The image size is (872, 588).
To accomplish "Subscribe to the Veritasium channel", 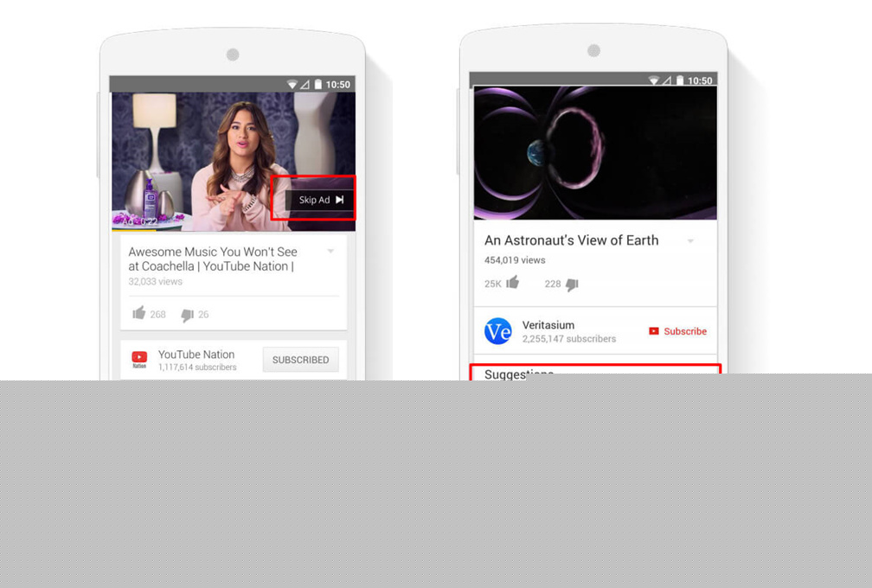I will [x=683, y=331].
